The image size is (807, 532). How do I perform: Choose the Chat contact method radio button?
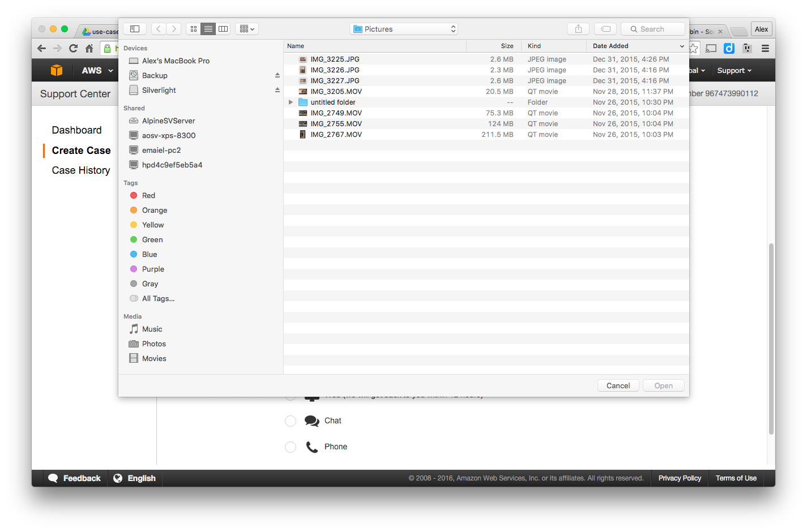tap(291, 421)
